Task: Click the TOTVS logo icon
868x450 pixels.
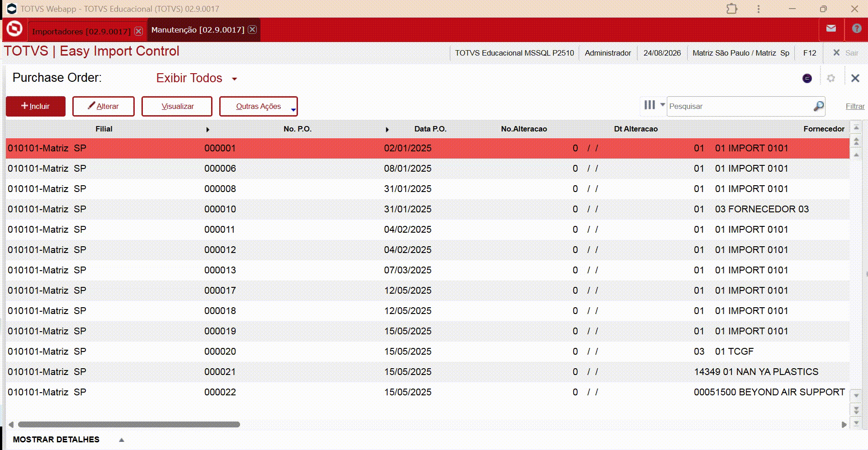Action: click(14, 29)
